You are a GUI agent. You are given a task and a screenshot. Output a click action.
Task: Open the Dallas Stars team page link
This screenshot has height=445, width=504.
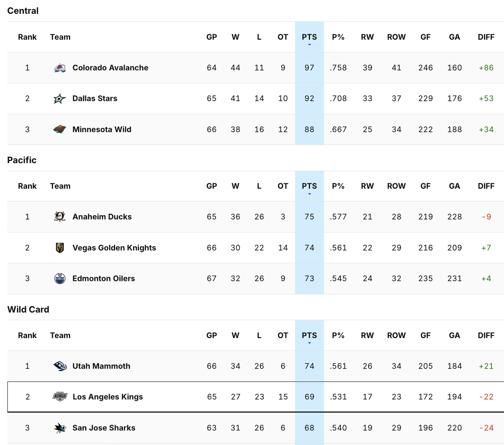pos(94,98)
